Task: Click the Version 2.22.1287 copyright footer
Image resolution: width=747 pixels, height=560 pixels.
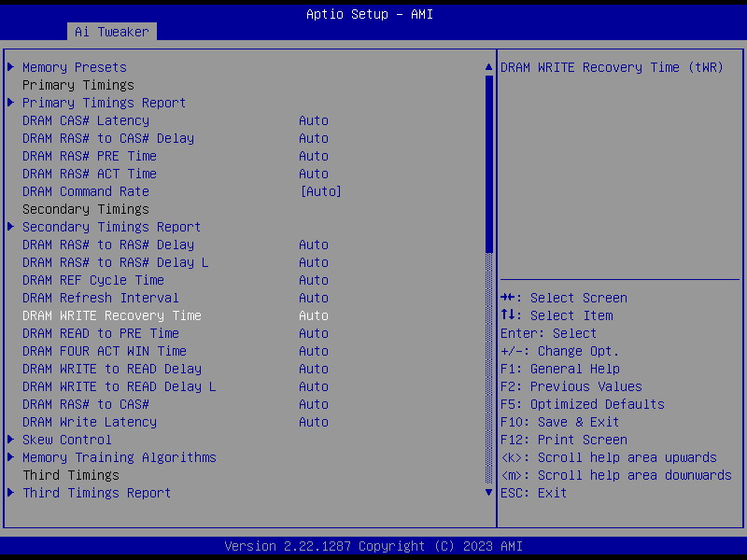Action: coord(373,546)
